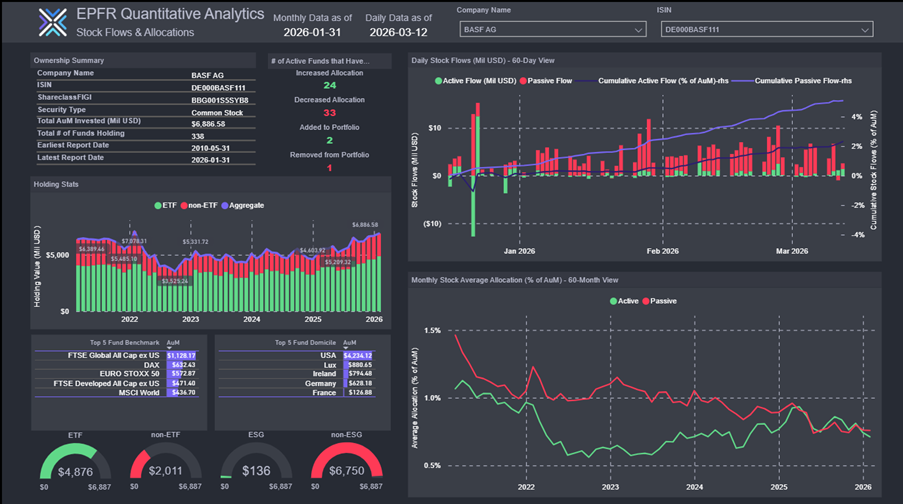The height and width of the screenshot is (504, 903).
Task: Toggle Aggregate legend in Holding Stats
Action: [243, 205]
